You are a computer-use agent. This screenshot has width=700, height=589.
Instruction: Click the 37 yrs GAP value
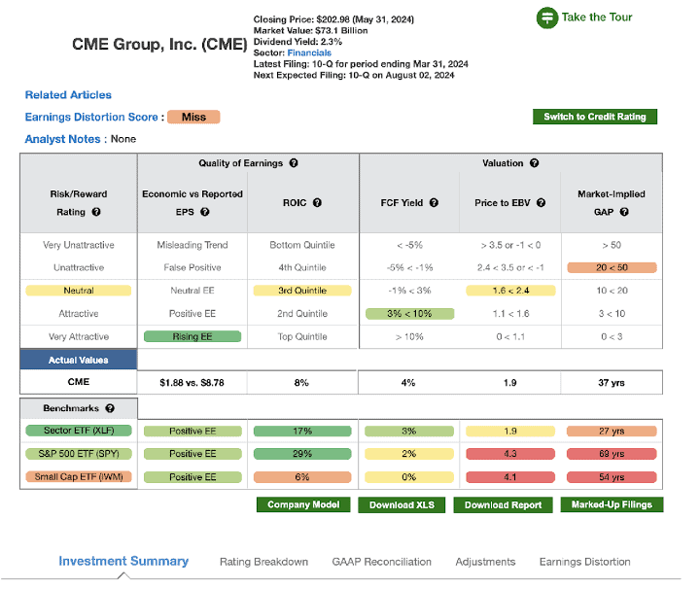(612, 383)
